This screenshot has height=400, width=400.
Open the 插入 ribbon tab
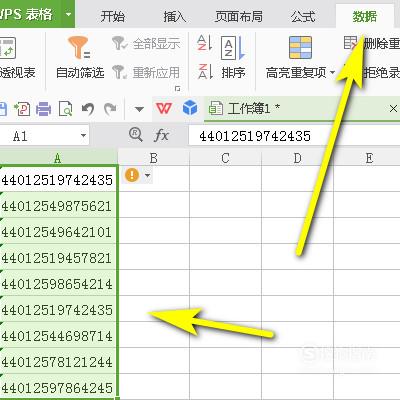174,16
